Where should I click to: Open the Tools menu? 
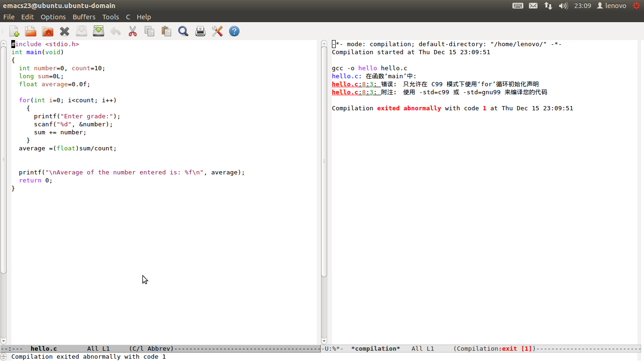pyautogui.click(x=111, y=16)
